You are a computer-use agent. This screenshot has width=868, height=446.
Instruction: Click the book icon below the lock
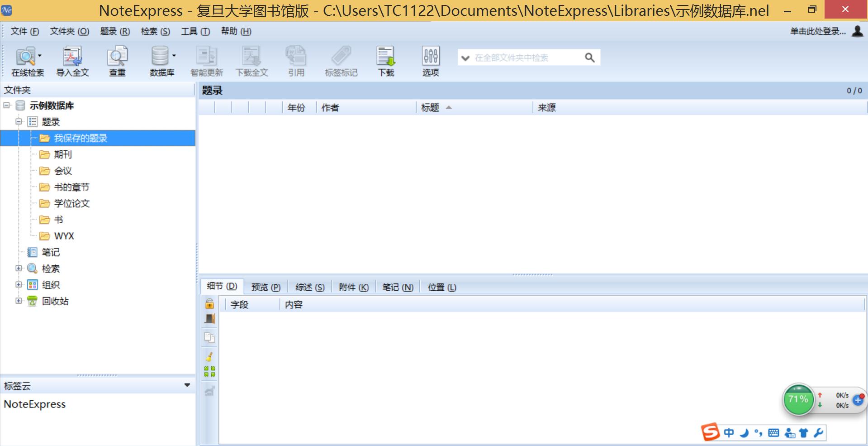pos(209,319)
